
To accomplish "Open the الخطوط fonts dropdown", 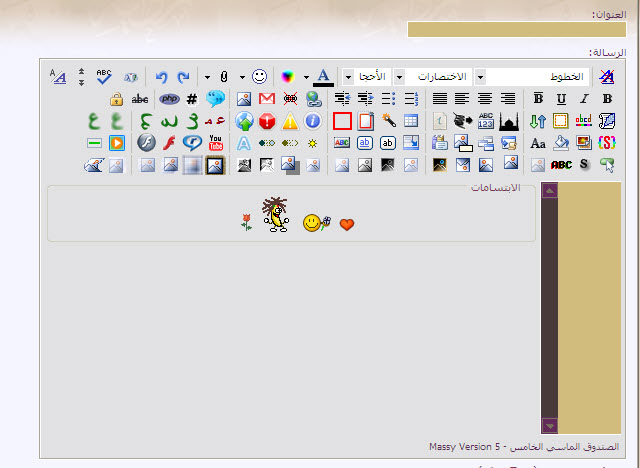I will tap(480, 77).
